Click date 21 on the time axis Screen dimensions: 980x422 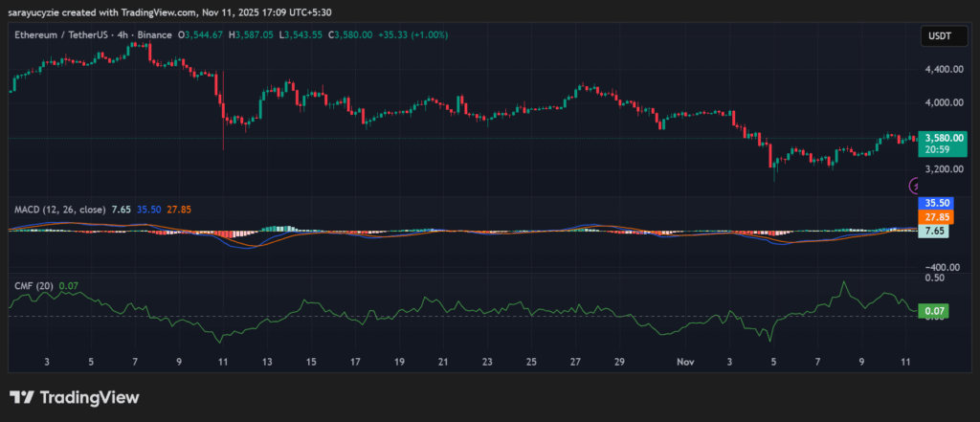pos(443,363)
